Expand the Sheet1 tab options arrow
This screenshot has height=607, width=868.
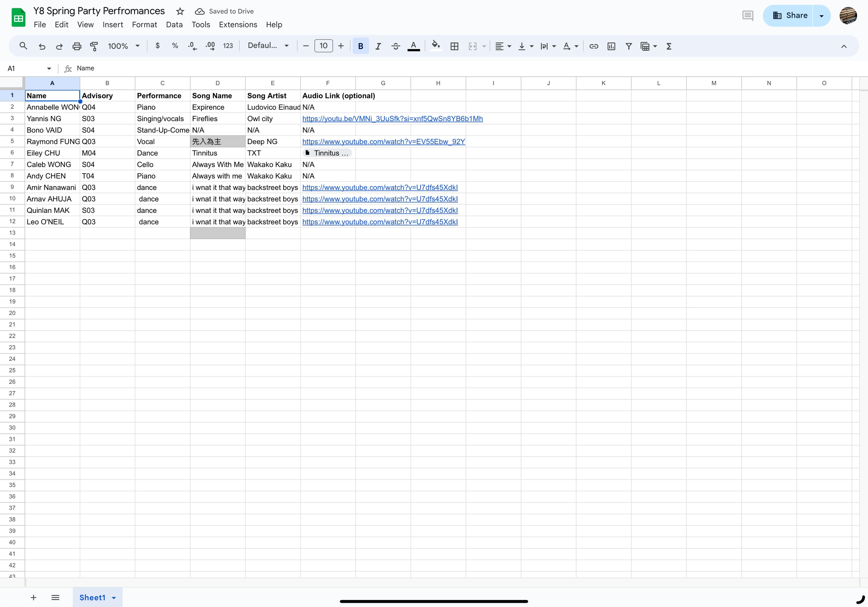114,598
